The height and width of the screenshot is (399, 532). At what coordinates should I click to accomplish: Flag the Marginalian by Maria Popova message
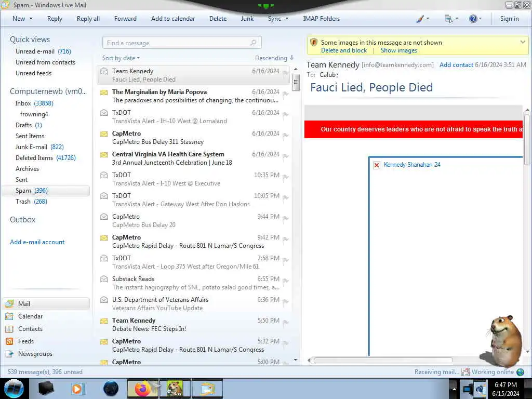286,95
